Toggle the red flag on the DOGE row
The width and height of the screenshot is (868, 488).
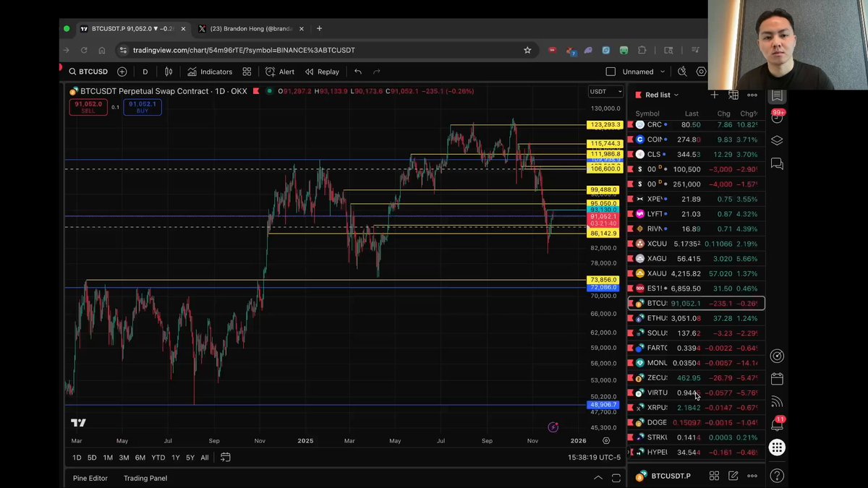(630, 423)
